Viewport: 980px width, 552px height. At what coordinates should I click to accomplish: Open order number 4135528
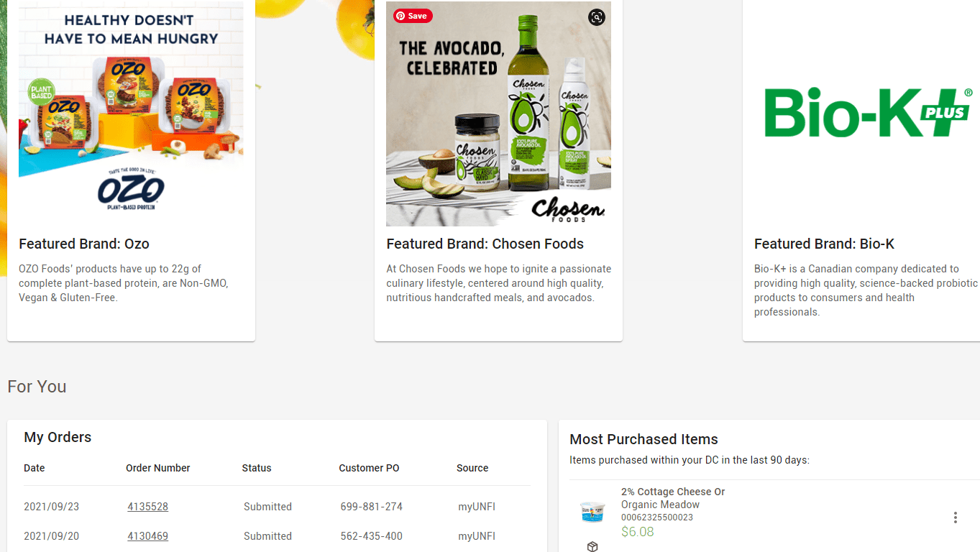tap(147, 507)
